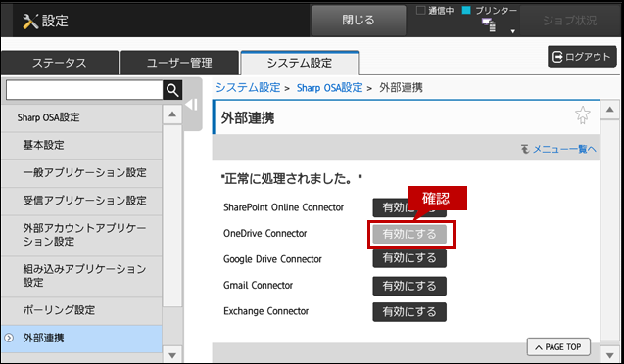Image resolution: width=624 pixels, height=364 pixels.
Task: Click the printer status icon
Action: pos(489,25)
